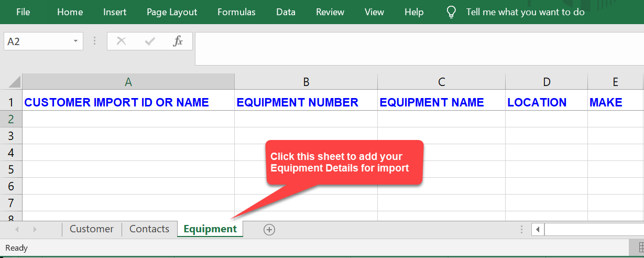
Task: Click the Cancel X icon in formula bar
Action: 121,41
